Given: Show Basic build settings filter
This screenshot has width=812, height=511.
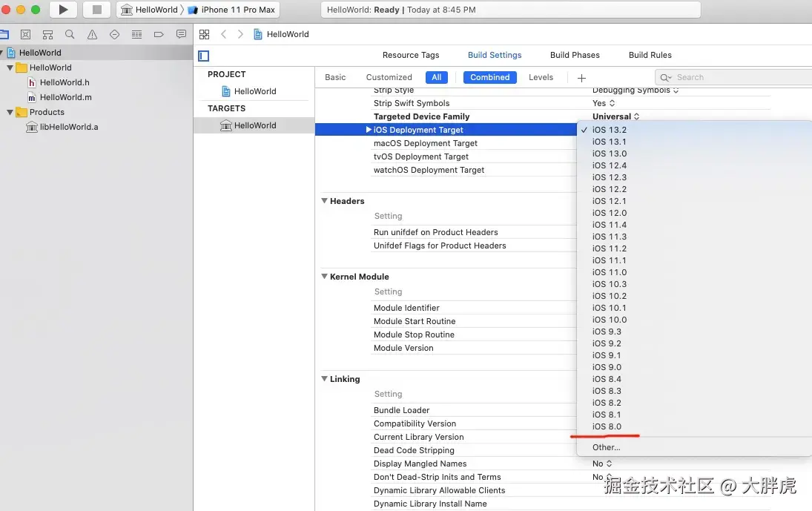Looking at the screenshot, I should 335,77.
